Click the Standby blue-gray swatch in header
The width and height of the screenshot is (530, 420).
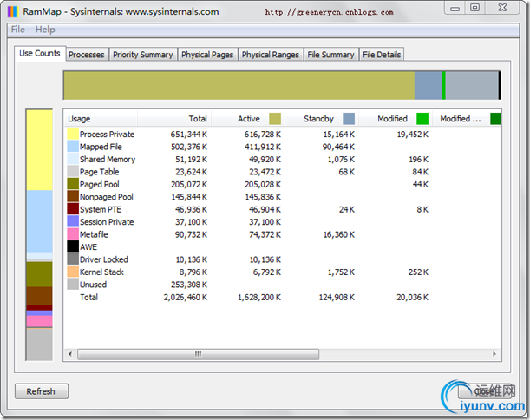(349, 119)
